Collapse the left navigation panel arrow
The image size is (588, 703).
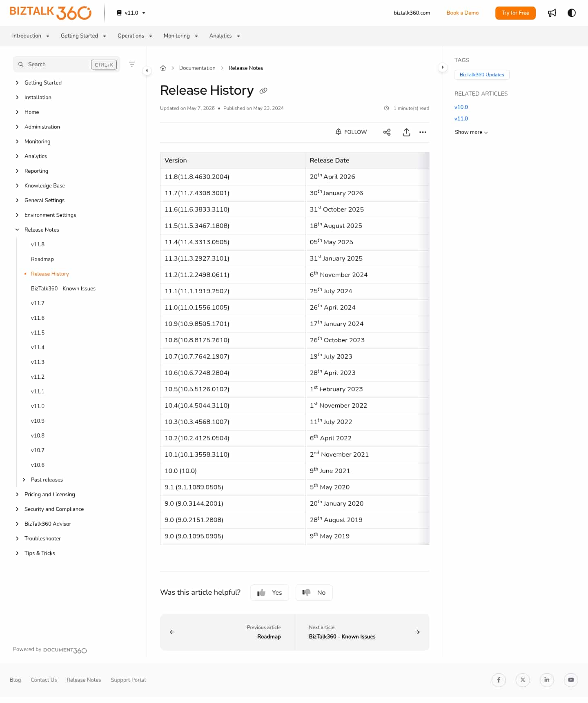click(x=147, y=71)
